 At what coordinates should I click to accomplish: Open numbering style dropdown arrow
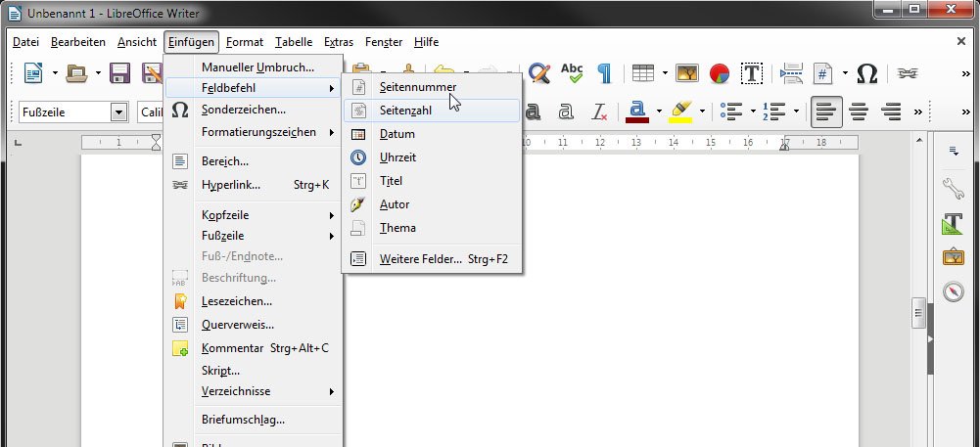pos(796,112)
